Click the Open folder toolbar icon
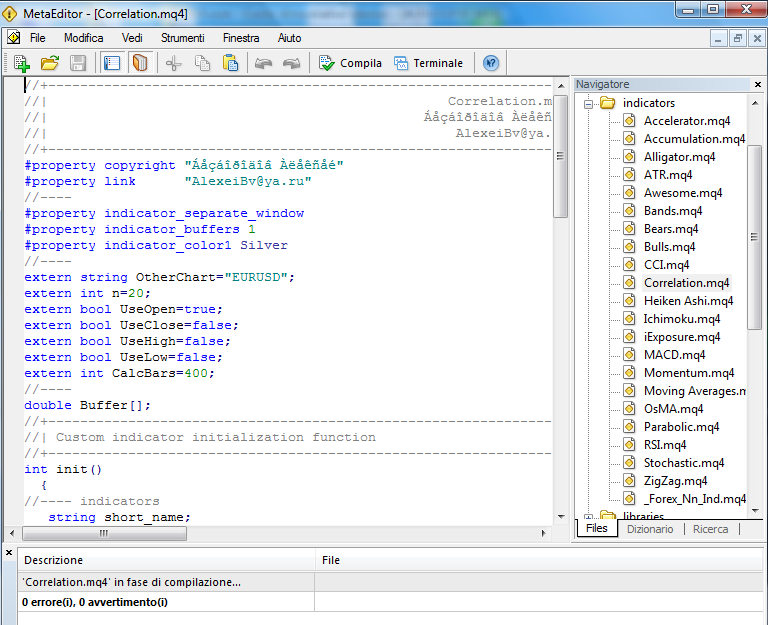The width and height of the screenshot is (768, 625). pos(49,63)
